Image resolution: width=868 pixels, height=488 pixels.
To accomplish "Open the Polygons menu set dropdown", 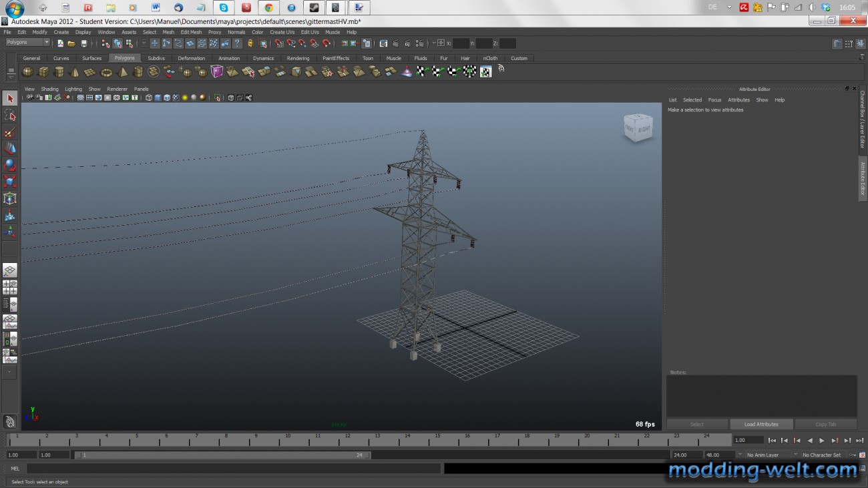I will pos(27,43).
